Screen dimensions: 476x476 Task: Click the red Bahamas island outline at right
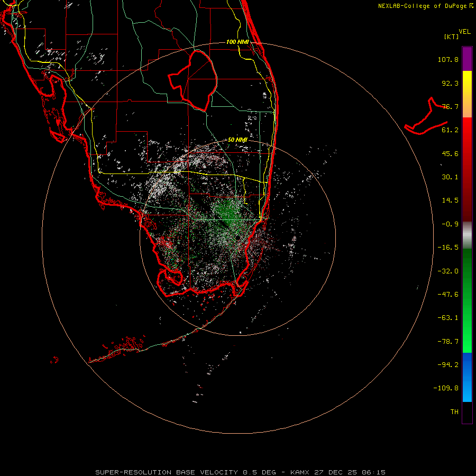(426, 117)
